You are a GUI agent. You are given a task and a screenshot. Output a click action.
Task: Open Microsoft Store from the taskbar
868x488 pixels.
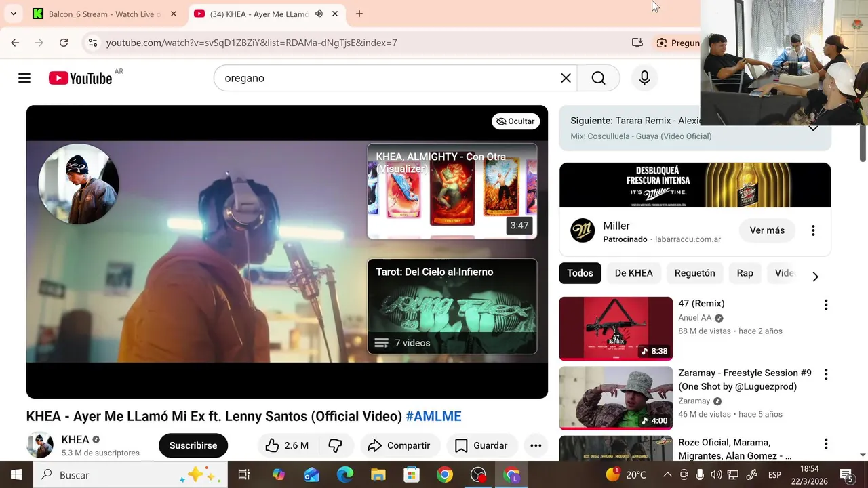(412, 475)
